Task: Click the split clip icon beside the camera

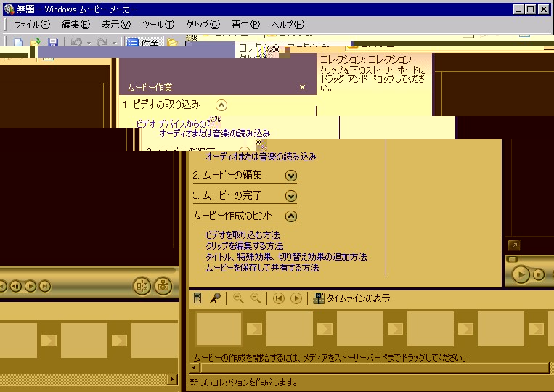Action: tap(142, 286)
